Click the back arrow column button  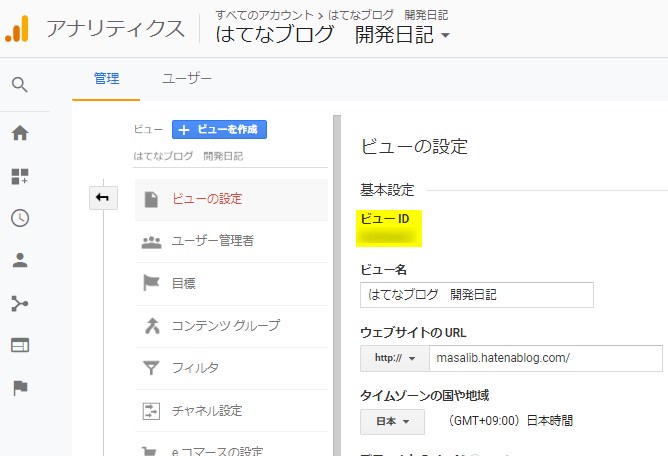[x=103, y=198]
